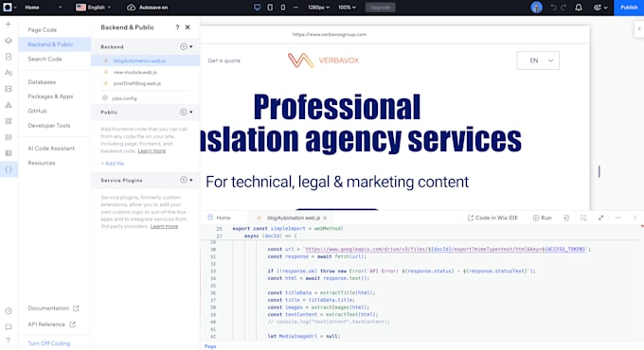Image resolution: width=644 pixels, height=350 pixels.
Task: Open postDraftBlog.web.js in the Backend file list
Action: [137, 83]
